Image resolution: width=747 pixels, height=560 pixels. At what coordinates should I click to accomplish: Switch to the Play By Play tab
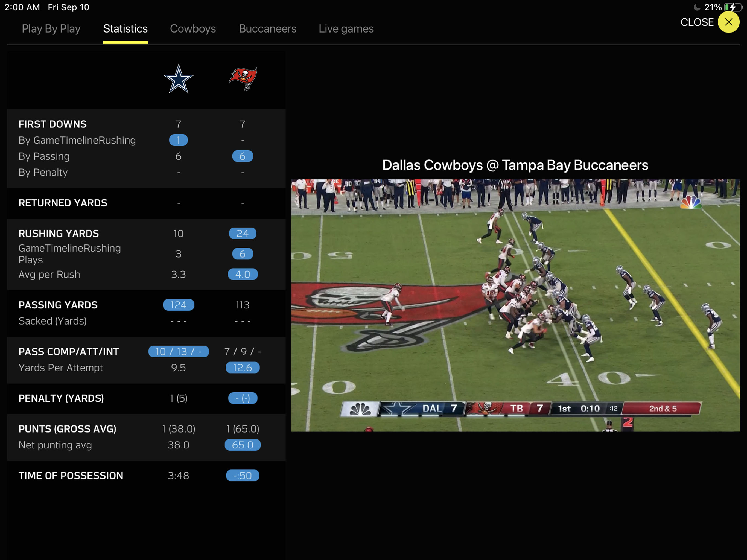[51, 29]
